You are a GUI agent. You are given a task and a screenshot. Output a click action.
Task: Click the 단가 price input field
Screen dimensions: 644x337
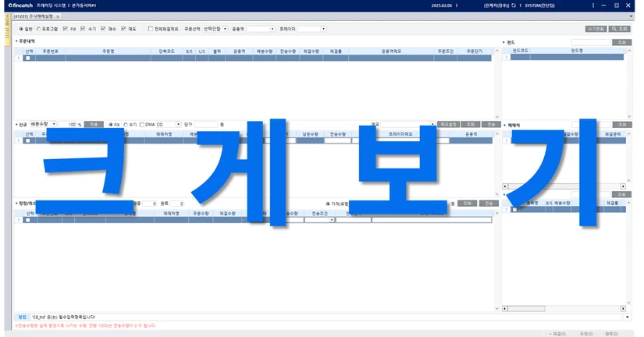(206, 124)
